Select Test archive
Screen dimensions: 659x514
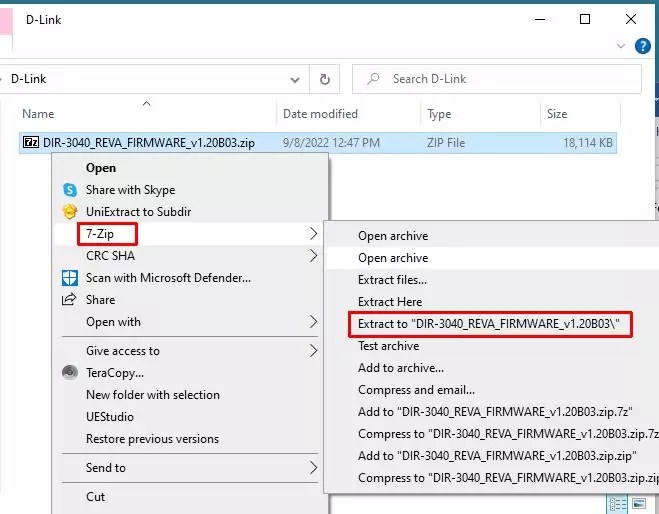coord(388,346)
